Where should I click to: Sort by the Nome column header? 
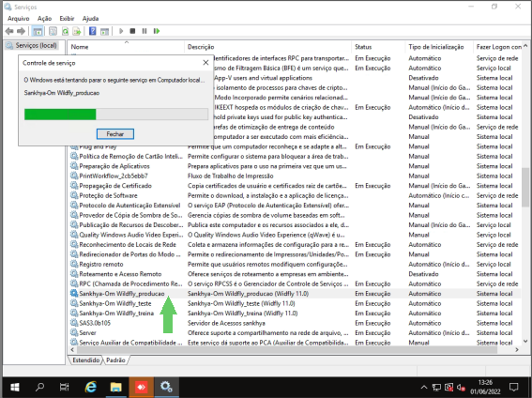(x=126, y=47)
